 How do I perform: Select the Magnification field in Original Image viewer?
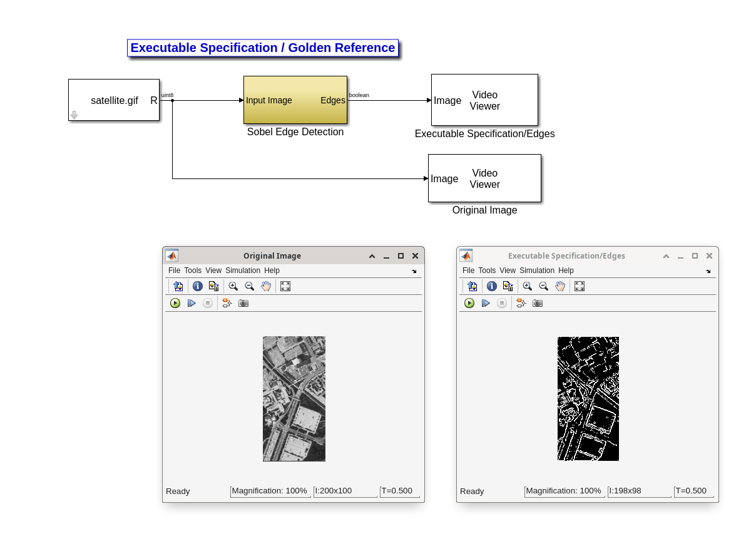point(270,491)
